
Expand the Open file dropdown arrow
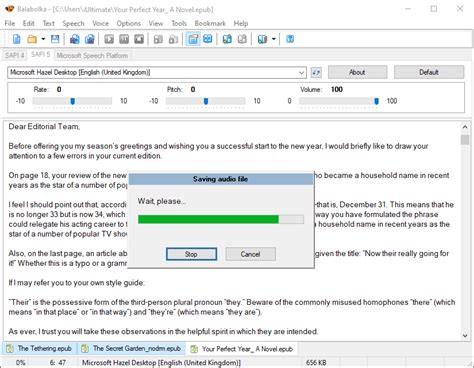43,39
